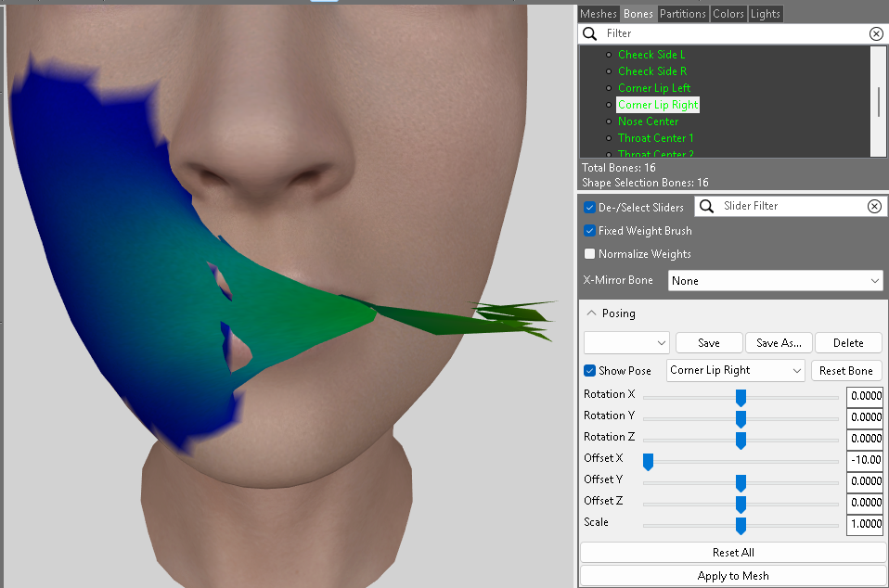Click the Reset All button
Image resolution: width=889 pixels, height=588 pixels.
point(733,553)
